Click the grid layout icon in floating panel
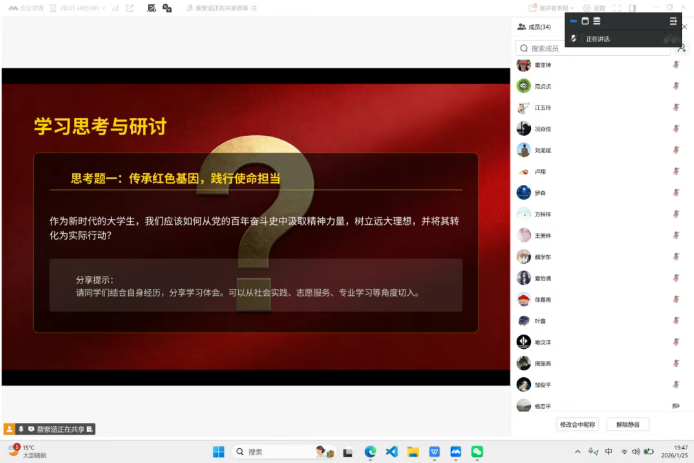 coord(597,20)
